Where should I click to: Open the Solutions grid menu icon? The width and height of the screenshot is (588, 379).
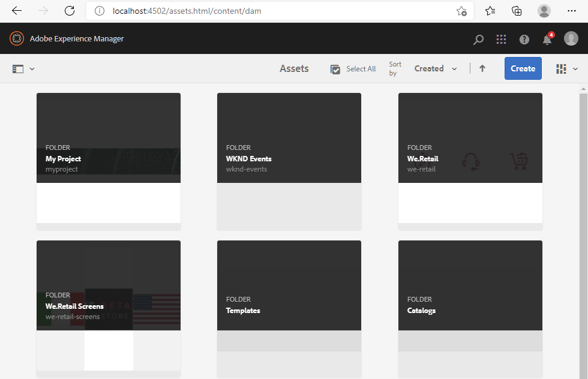click(501, 40)
